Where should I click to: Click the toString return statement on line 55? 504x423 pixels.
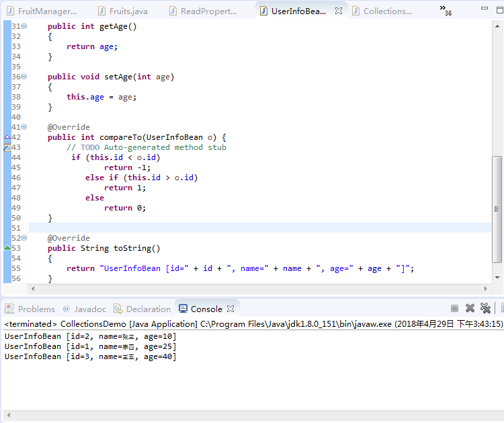(241, 268)
